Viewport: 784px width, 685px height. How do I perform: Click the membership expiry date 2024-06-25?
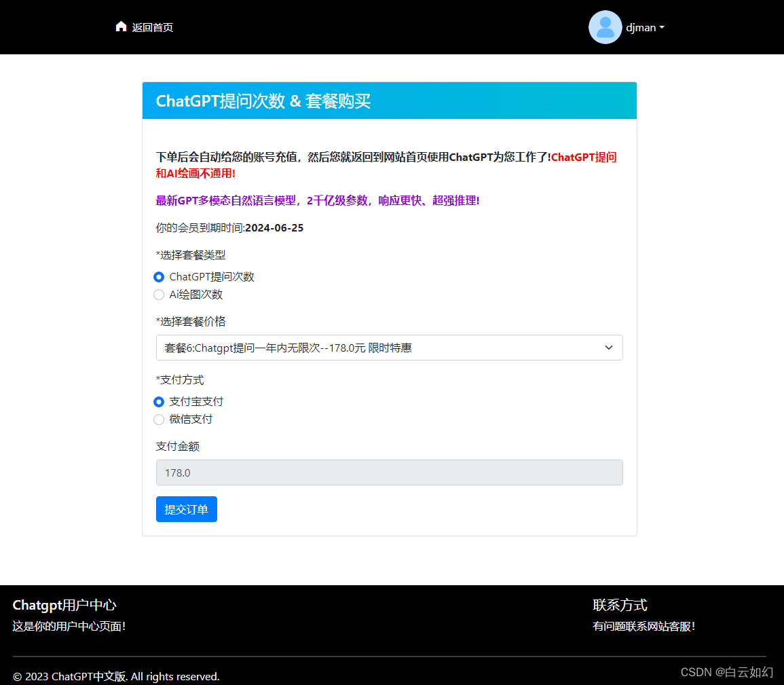point(274,228)
